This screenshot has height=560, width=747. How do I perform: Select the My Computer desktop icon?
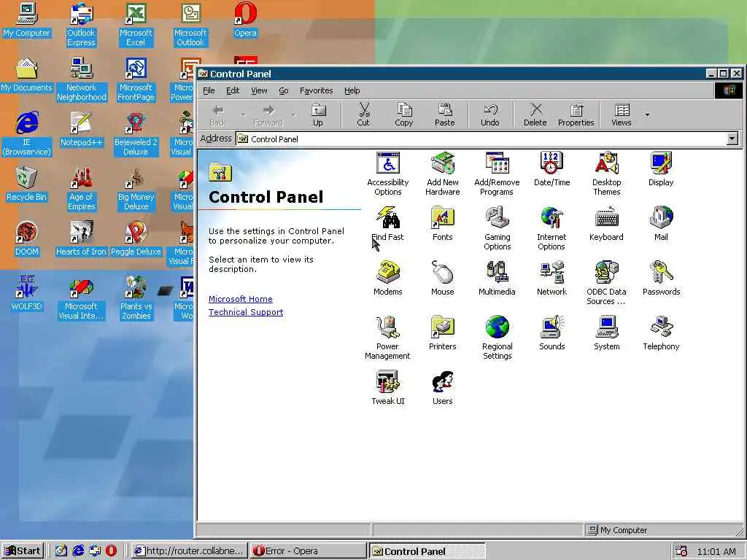(26, 20)
